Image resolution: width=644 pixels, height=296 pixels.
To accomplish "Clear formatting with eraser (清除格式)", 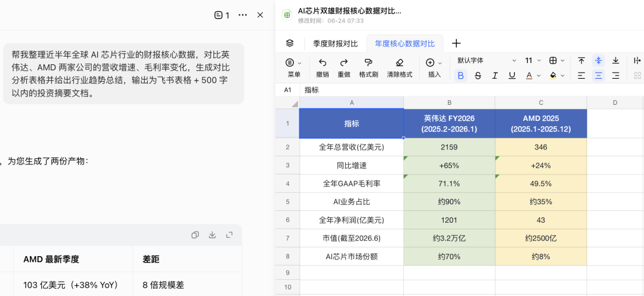I will point(399,63).
